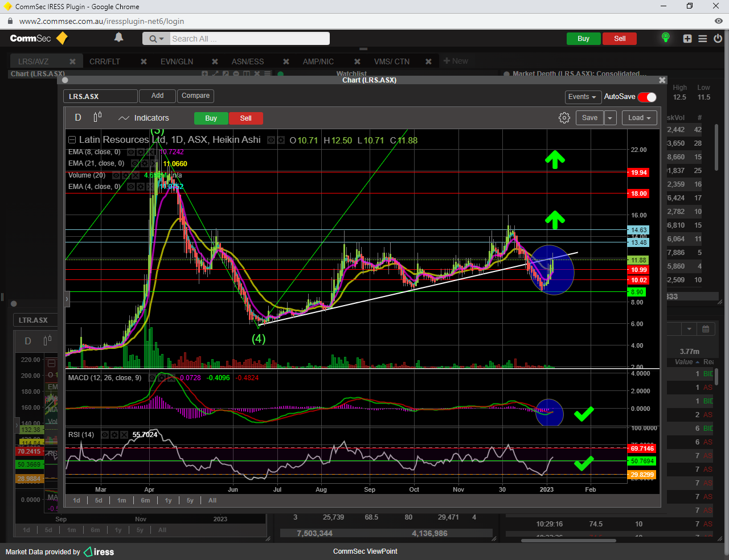Add a new workspace tab with + New

pos(456,61)
